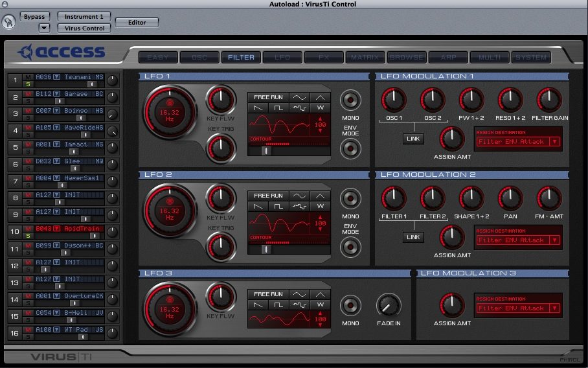This screenshot has height=368, width=588.
Task: Click the FADE IN knob in LFO 3
Action: tap(389, 305)
